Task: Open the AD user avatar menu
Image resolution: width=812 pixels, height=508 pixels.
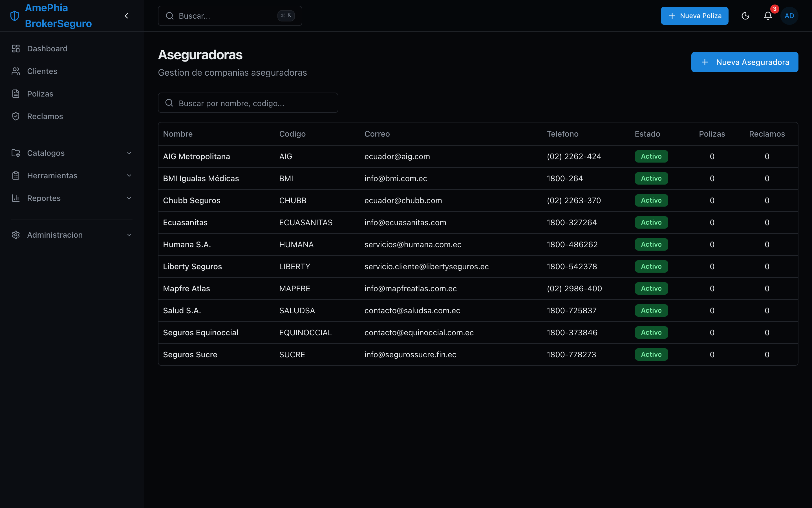Action: click(x=789, y=16)
